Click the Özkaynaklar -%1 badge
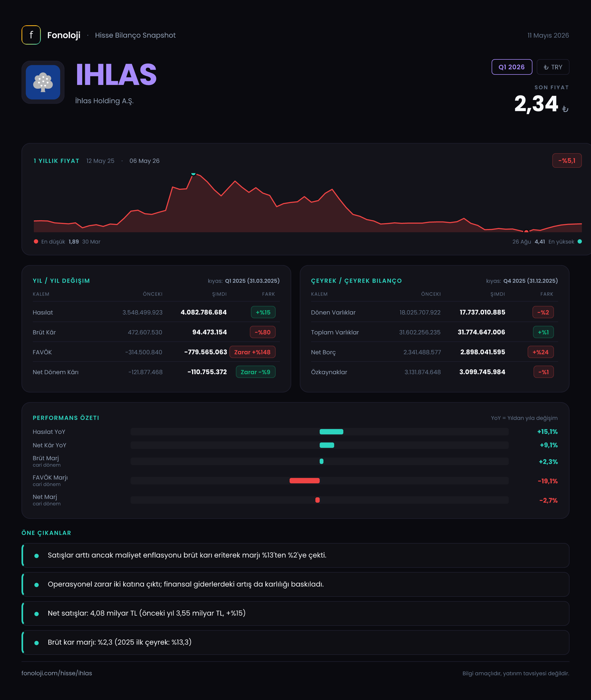The height and width of the screenshot is (700, 591). (543, 372)
